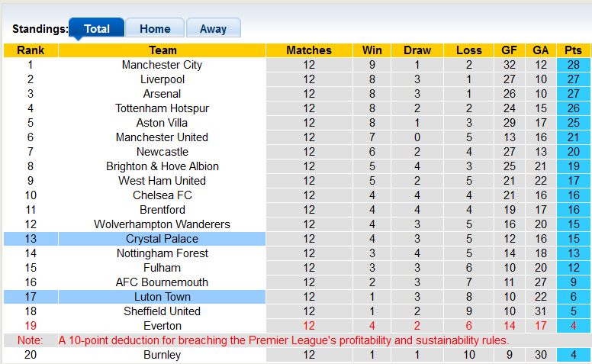Click the Rank column header
This screenshot has height=364, width=592.
[31, 50]
